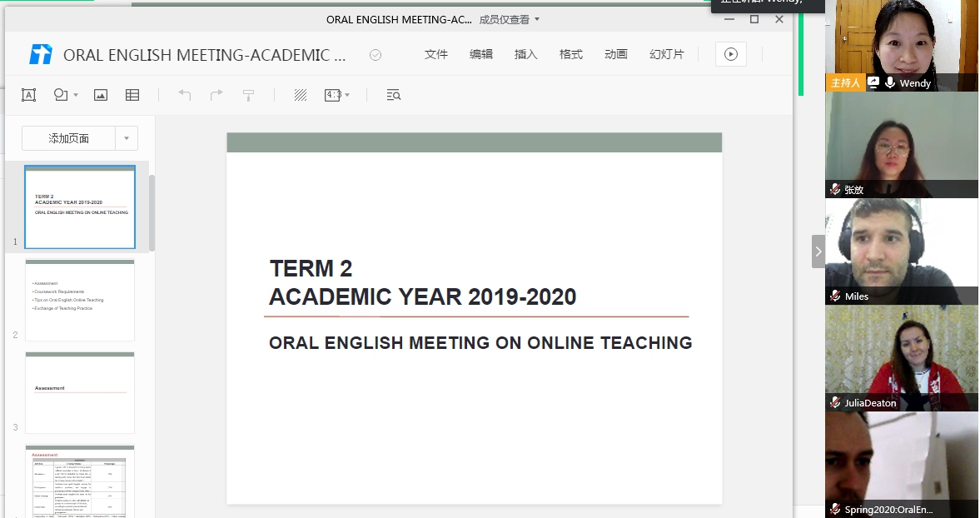The image size is (980, 518).
Task: Click the find and replace icon
Action: pos(394,95)
